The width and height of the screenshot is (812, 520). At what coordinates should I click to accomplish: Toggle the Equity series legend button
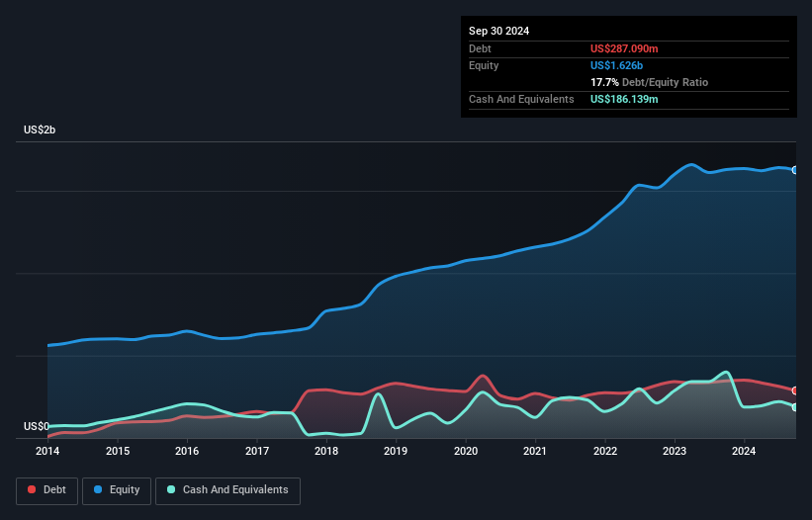(x=117, y=490)
